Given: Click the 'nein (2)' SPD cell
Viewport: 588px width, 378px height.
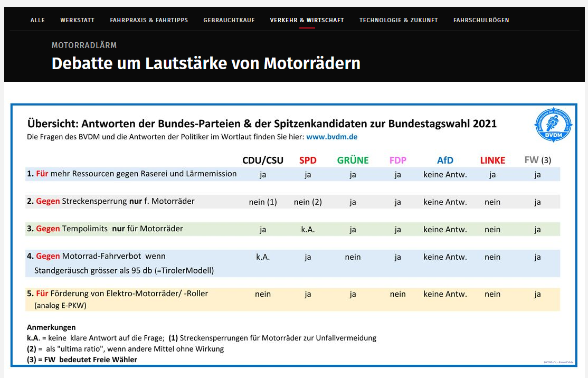Looking at the screenshot, I should (308, 202).
